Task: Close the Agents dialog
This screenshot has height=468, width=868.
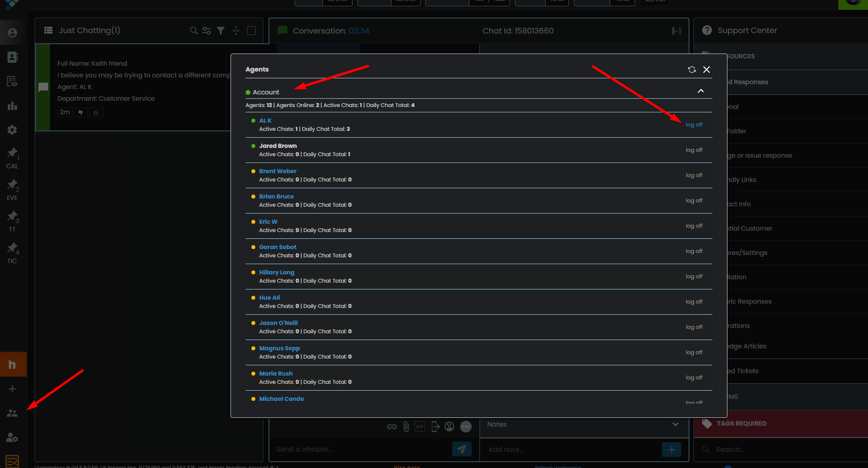Action: click(x=707, y=70)
